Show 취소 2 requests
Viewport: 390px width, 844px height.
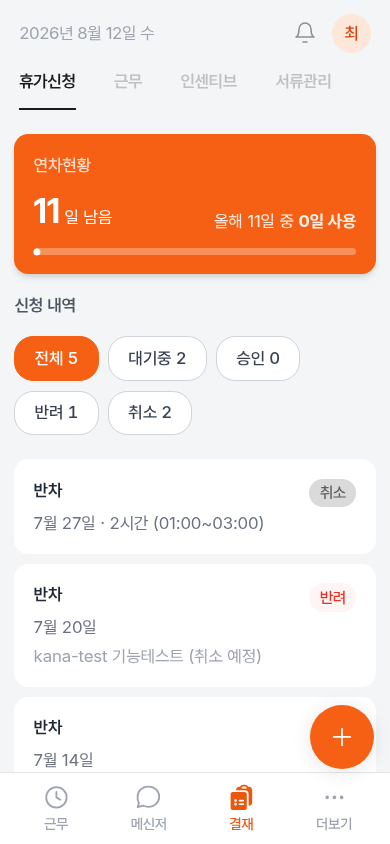(150, 413)
